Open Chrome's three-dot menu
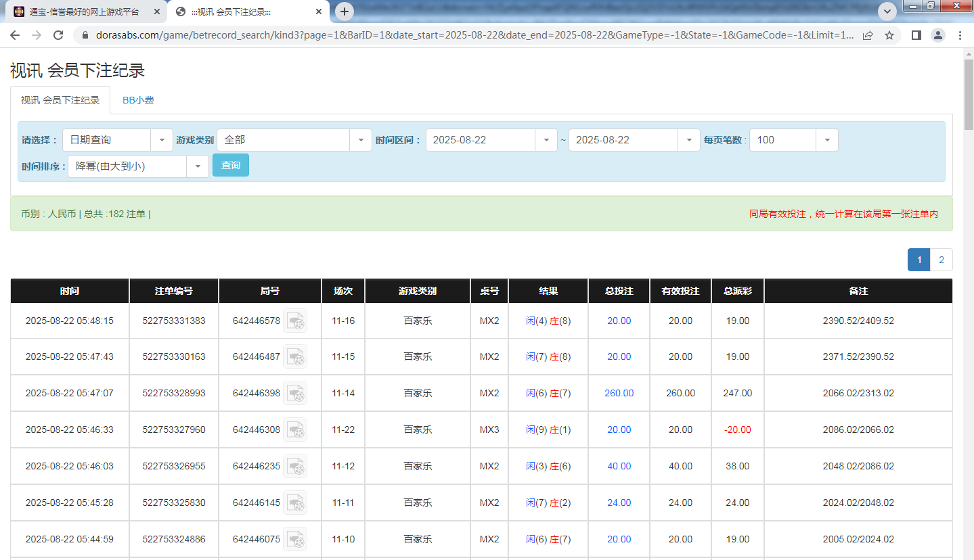The width and height of the screenshot is (974, 560). pyautogui.click(x=960, y=35)
